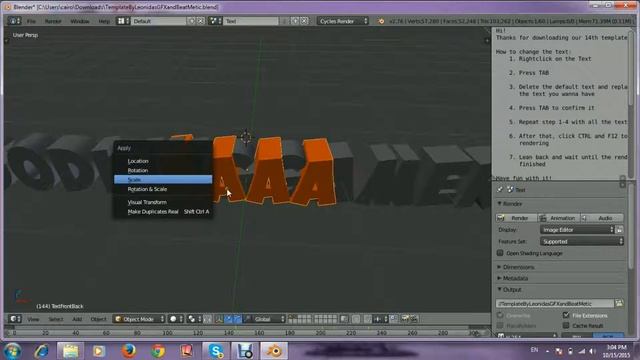Open the Cycles Render engine dropdown

point(343,21)
